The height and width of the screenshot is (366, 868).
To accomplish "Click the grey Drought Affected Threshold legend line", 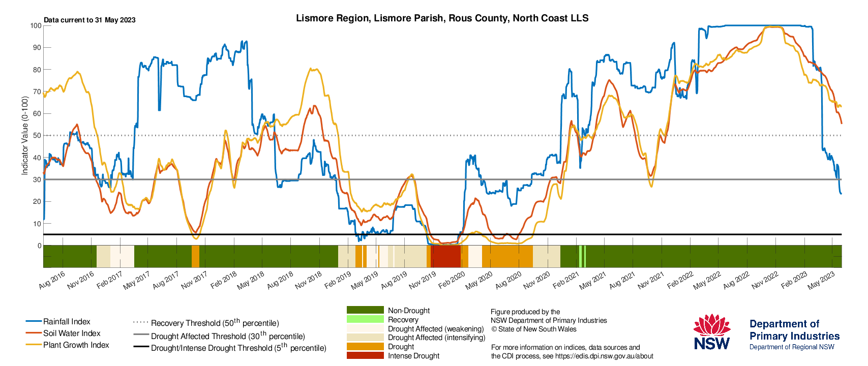I will (141, 334).
